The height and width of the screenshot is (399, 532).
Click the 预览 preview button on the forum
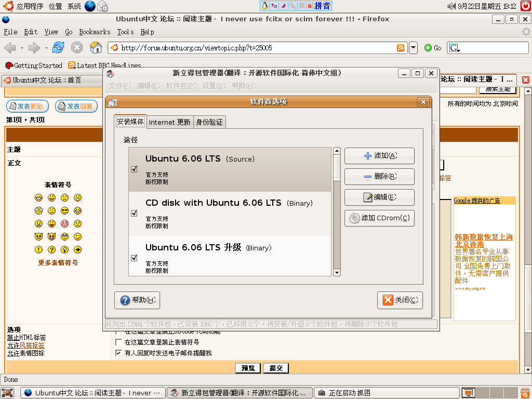248,368
